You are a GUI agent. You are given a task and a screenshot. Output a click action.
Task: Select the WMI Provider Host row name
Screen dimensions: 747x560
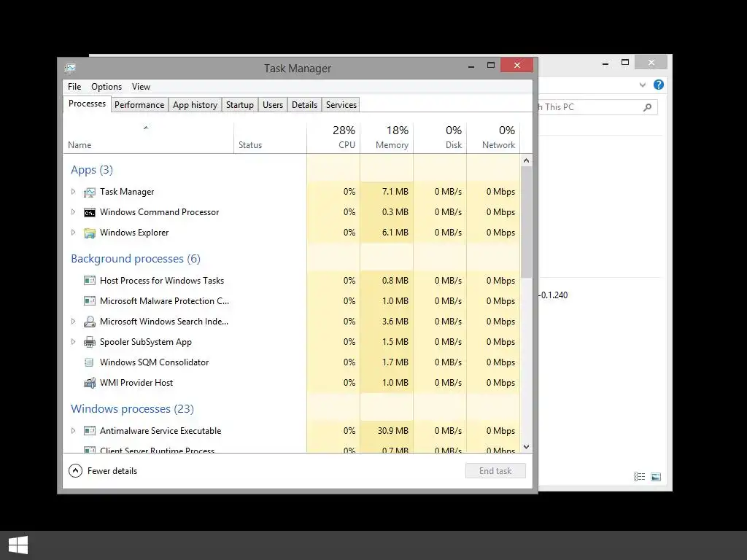click(x=136, y=383)
